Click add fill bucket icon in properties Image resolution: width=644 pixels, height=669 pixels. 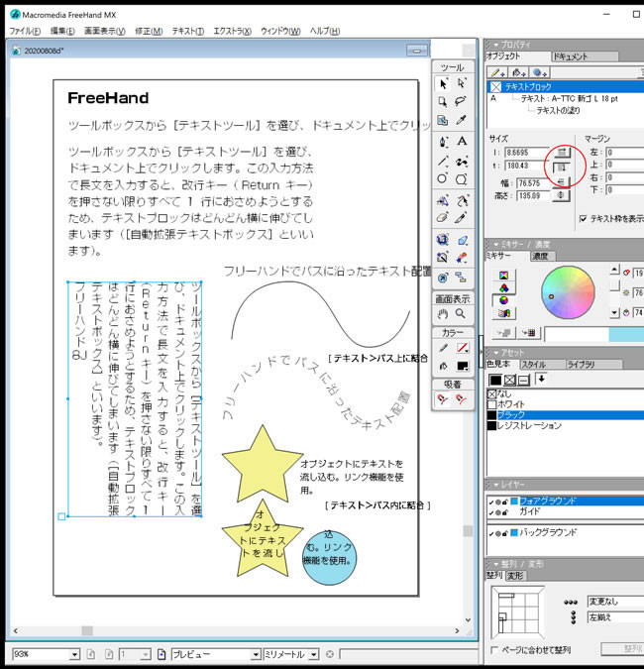pos(519,73)
